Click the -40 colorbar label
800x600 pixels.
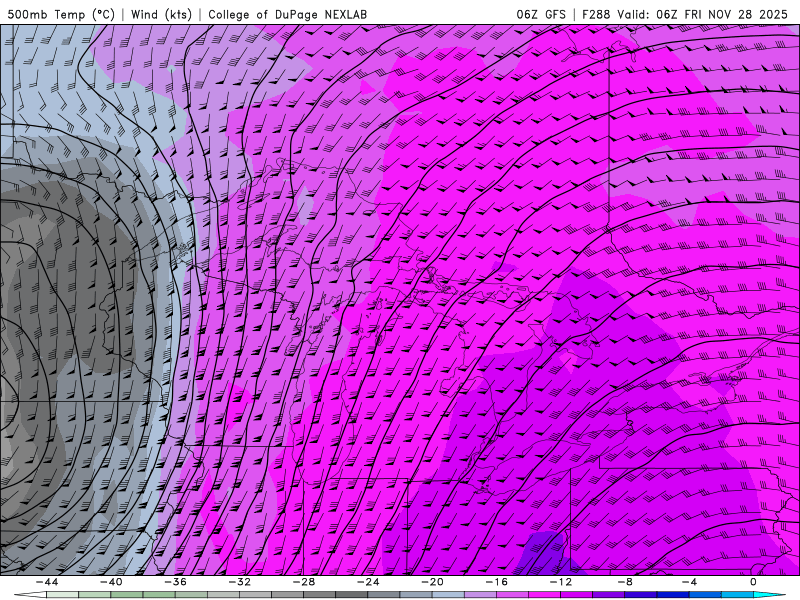click(x=111, y=582)
